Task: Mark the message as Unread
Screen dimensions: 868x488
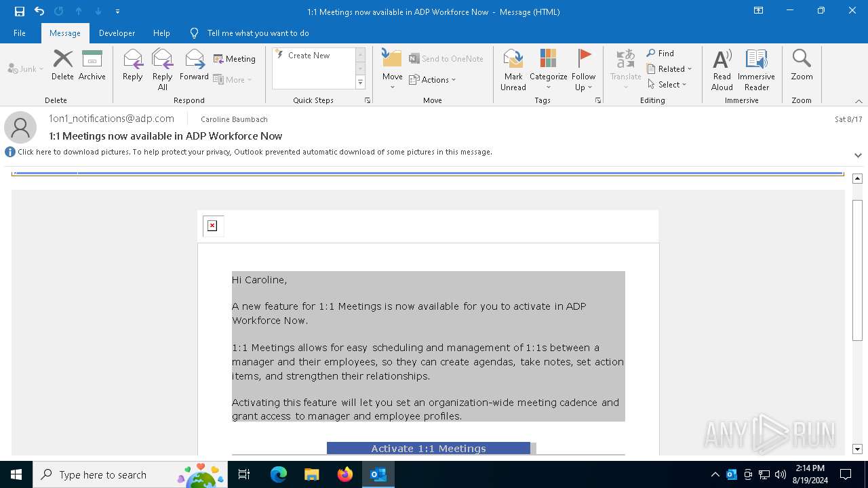Action: (513, 69)
